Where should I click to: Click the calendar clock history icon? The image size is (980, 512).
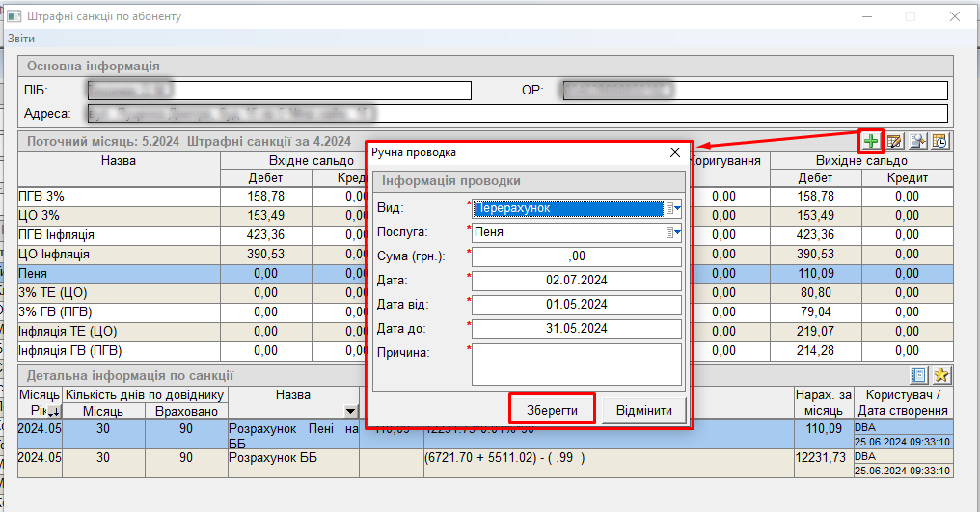[939, 142]
